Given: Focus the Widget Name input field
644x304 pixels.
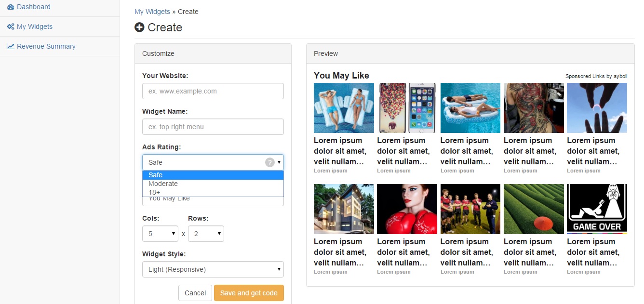Looking at the screenshot, I should click(213, 127).
